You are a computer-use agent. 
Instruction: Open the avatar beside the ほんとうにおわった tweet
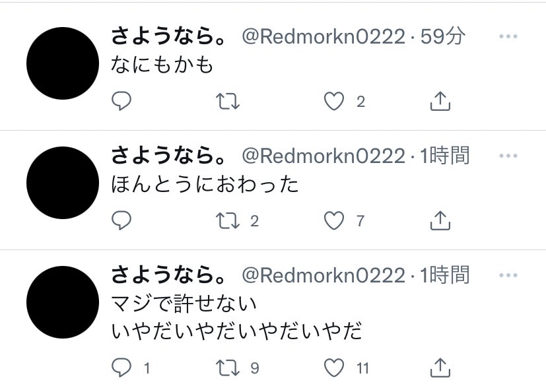click(x=63, y=183)
